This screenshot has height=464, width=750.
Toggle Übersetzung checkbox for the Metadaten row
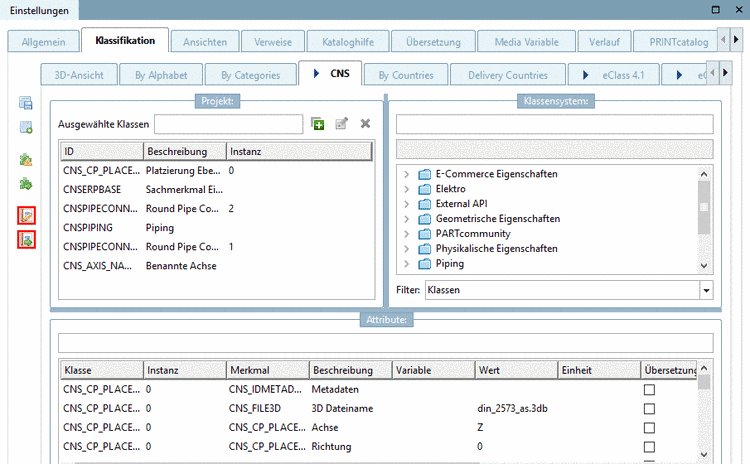649,389
